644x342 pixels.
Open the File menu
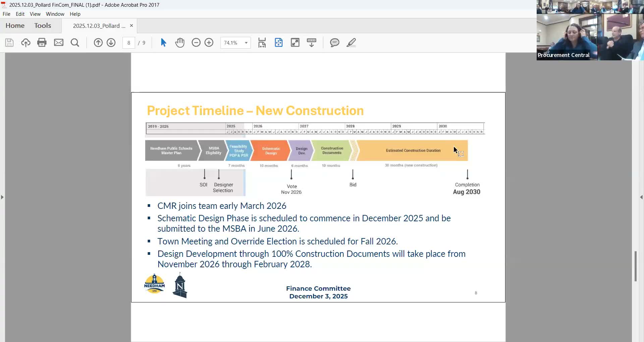(x=6, y=14)
